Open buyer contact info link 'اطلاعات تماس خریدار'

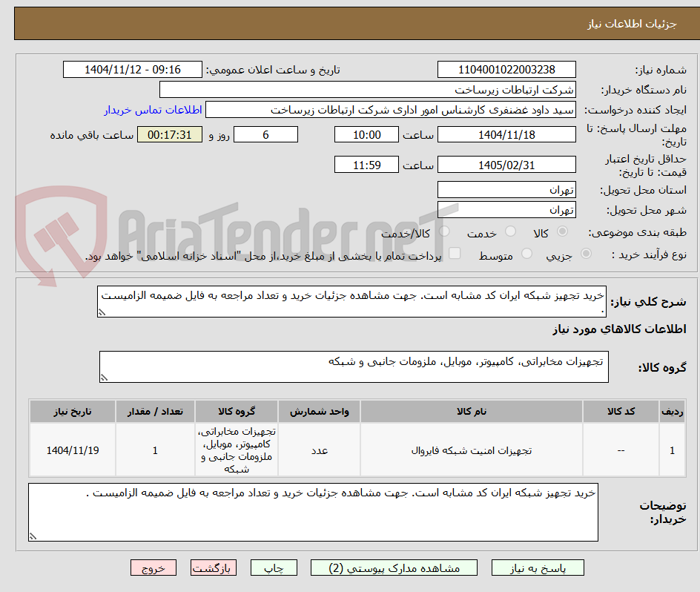coord(153,110)
